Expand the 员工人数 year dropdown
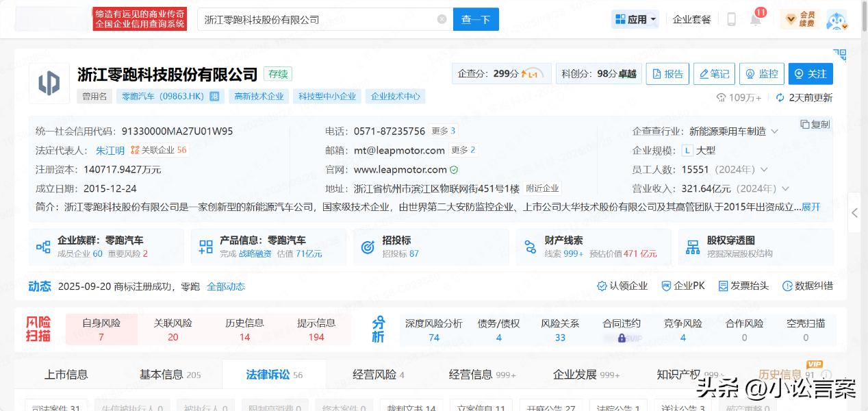 [x=764, y=169]
